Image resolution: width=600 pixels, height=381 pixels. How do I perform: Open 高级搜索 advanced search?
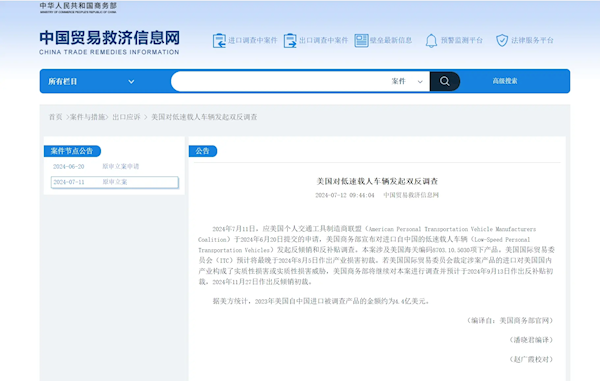click(505, 81)
